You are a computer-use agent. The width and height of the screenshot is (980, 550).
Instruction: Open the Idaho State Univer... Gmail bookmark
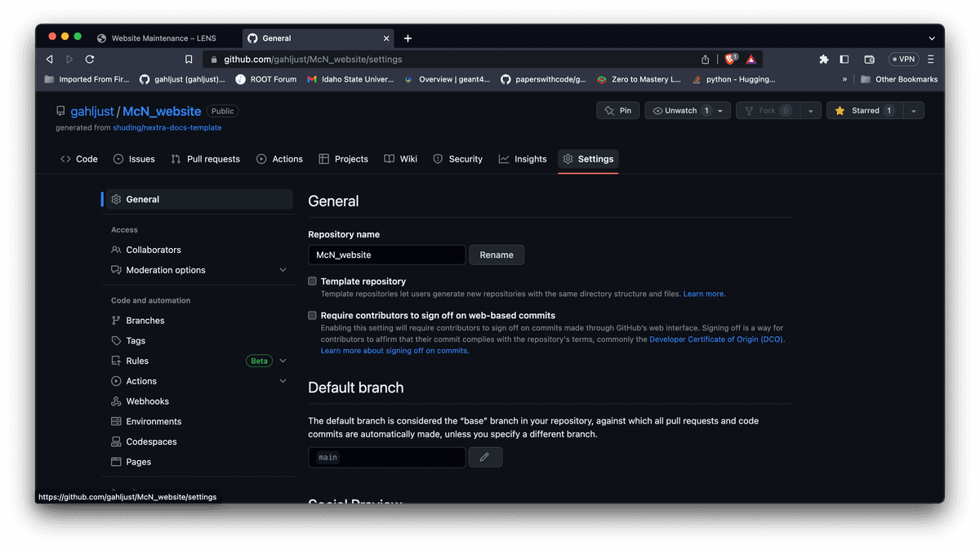click(x=350, y=79)
